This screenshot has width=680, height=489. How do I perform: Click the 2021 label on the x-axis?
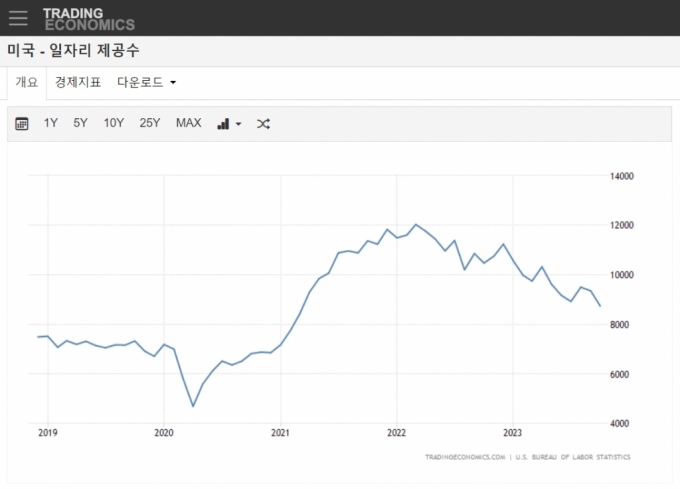click(x=280, y=433)
